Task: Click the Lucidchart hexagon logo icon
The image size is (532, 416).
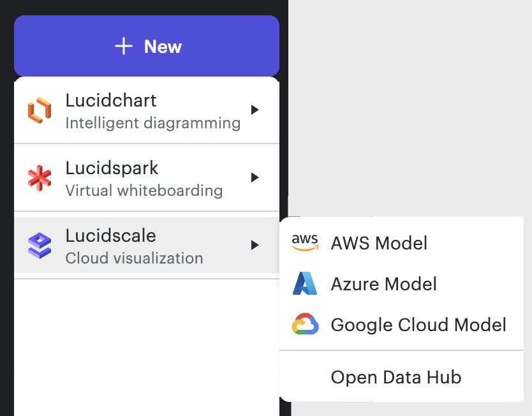Action: point(39,110)
